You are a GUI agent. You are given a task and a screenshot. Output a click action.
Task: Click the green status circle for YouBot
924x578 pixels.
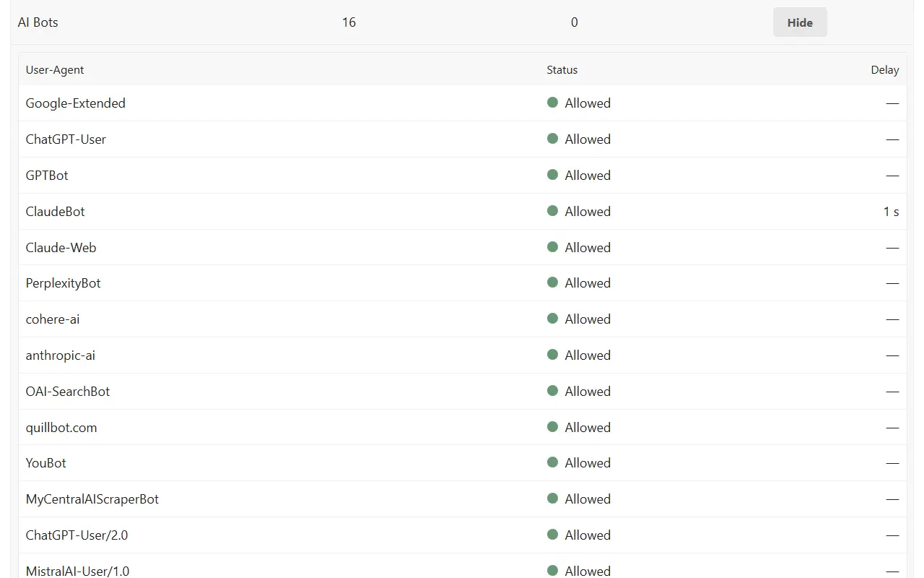coord(552,463)
